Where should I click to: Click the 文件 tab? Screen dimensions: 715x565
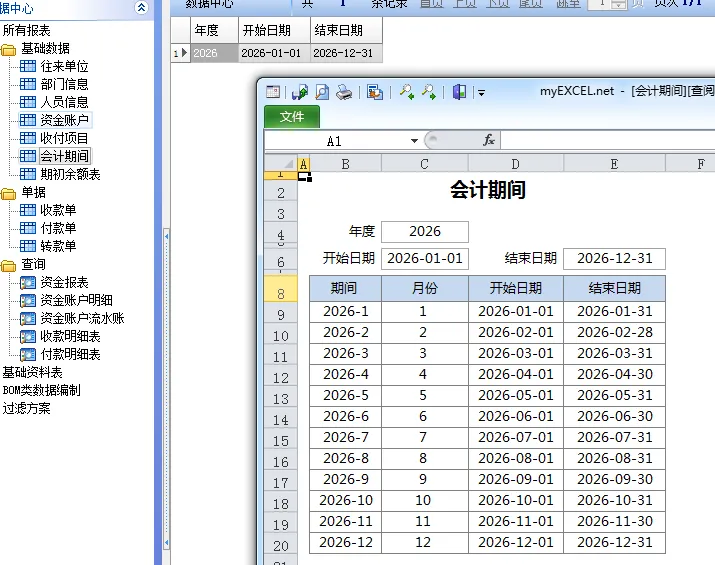[292, 117]
